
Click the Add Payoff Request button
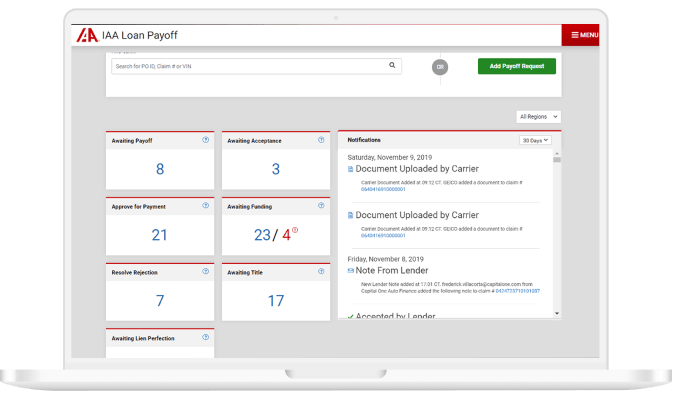[516, 66]
